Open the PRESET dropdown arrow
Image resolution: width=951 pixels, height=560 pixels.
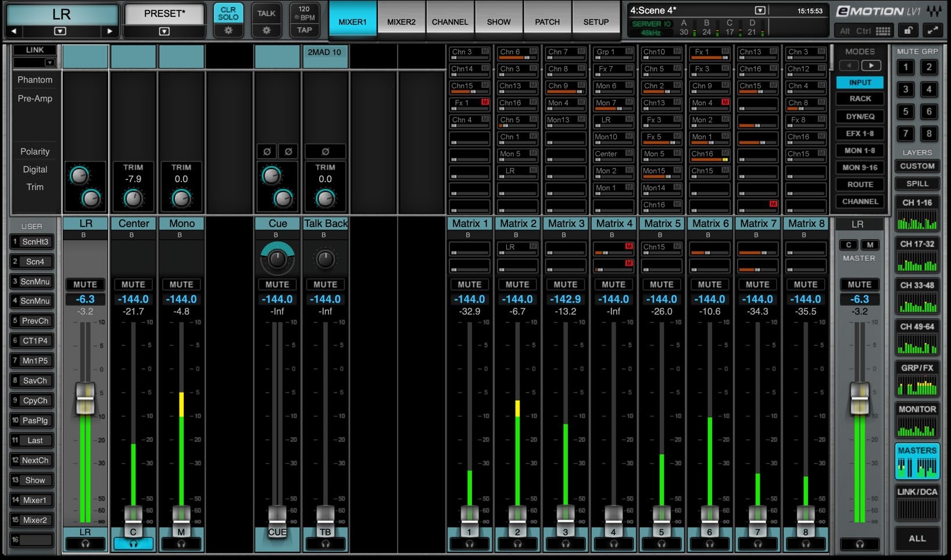click(165, 31)
